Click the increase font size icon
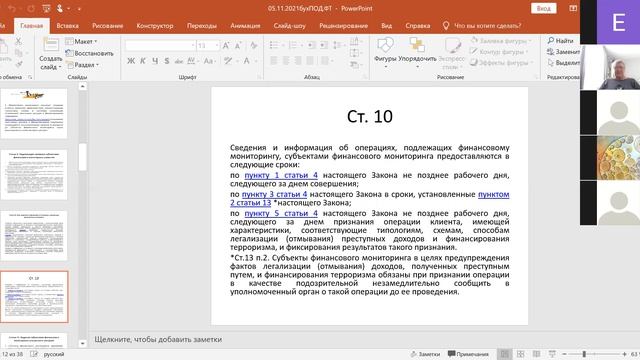This screenshot has height=360, width=640. 226,45
